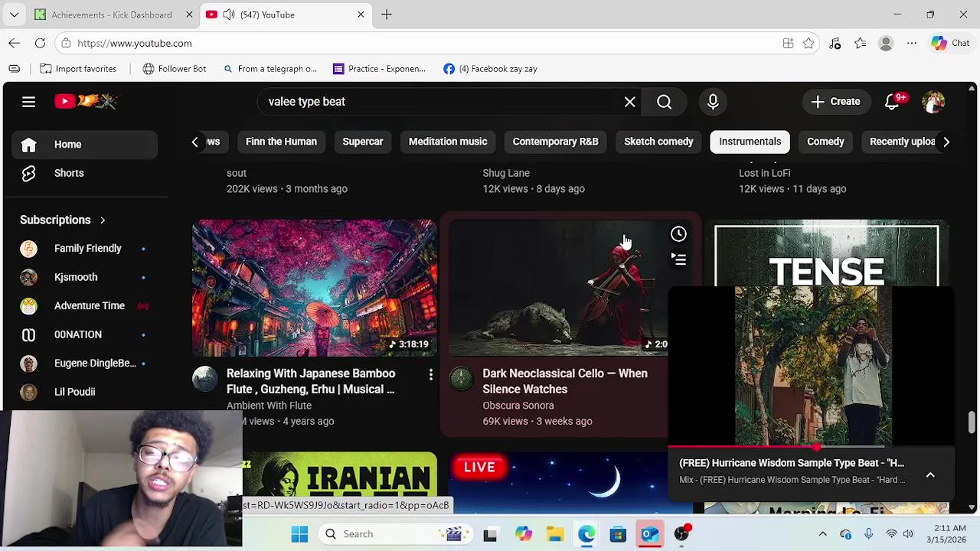Screen dimensions: 980x551
Task: Open the Japanese Bamboo Flute video thumbnail
Action: coord(314,288)
